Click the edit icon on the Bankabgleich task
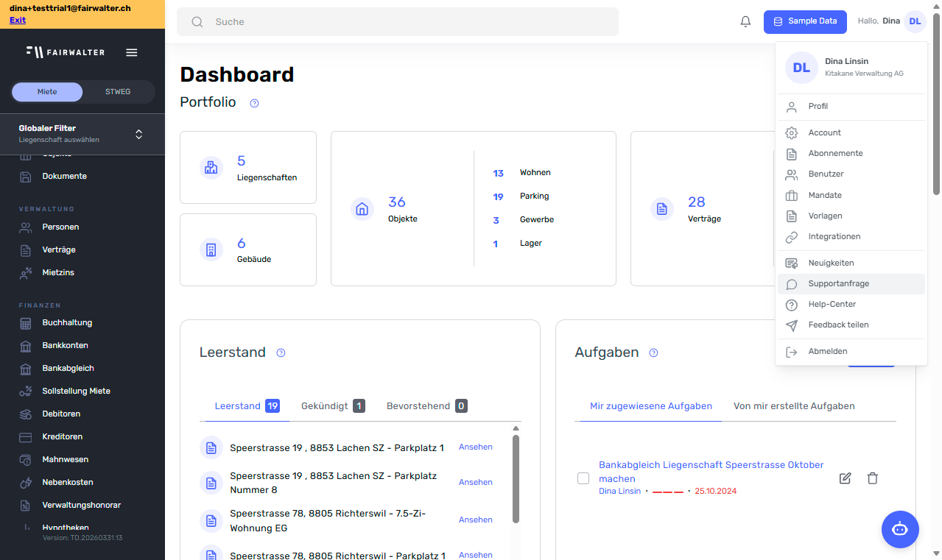The image size is (942, 560). (x=844, y=478)
